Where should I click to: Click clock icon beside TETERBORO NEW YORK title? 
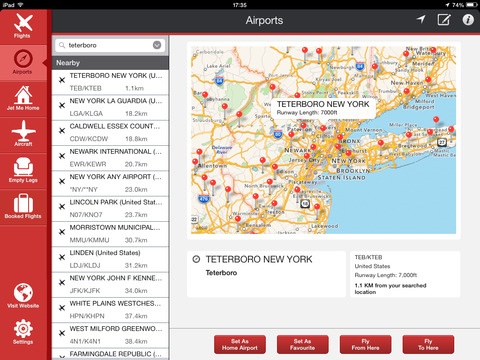(196, 259)
